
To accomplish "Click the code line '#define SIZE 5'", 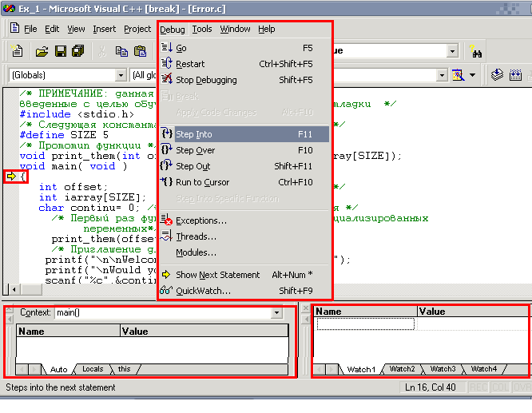I will point(64,135).
